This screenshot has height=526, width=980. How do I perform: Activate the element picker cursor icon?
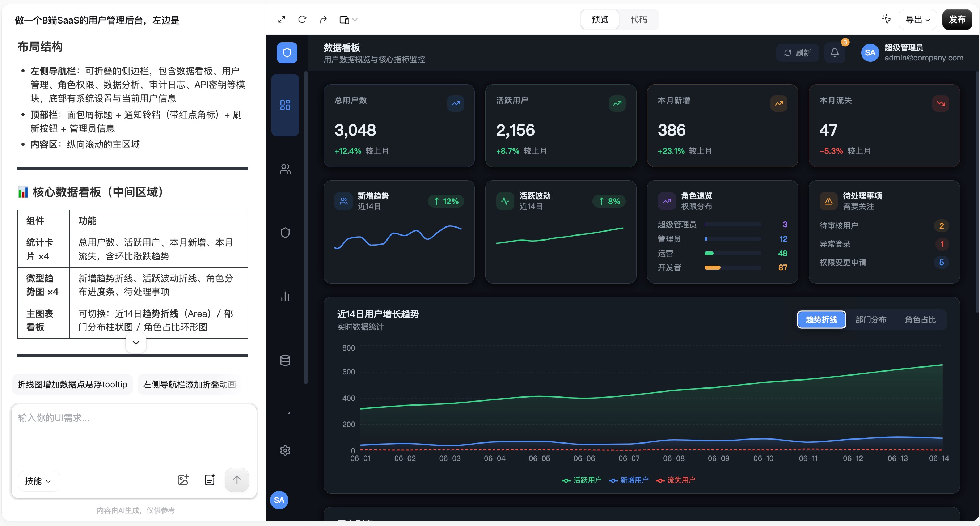click(x=886, y=20)
